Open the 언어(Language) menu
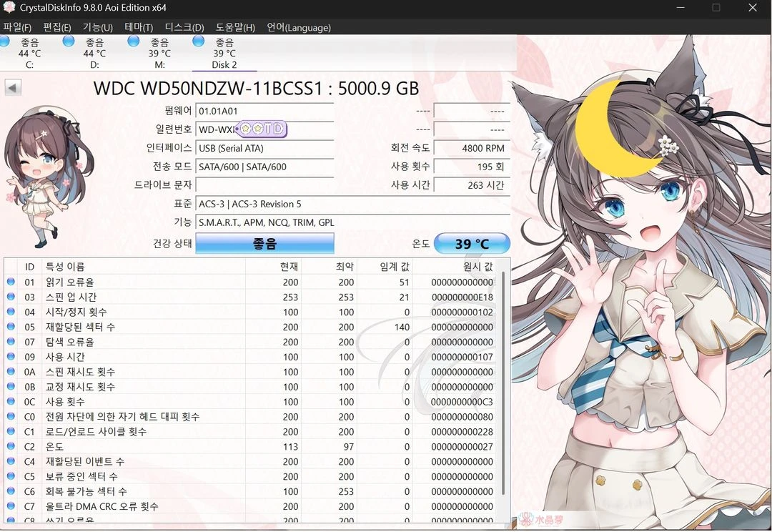 point(298,28)
